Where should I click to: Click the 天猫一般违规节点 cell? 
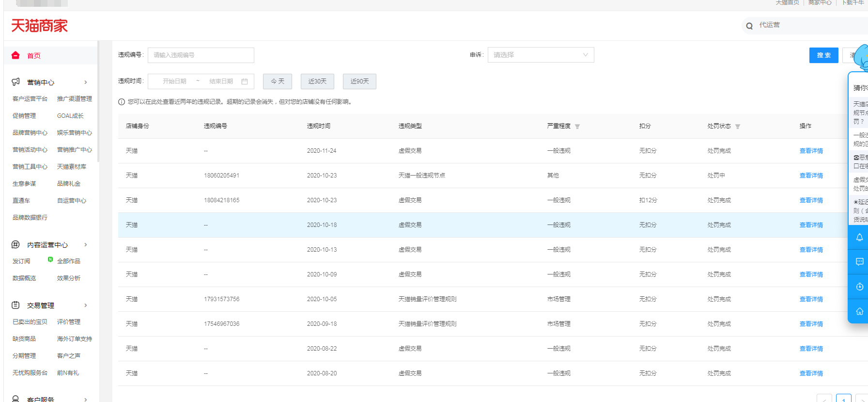pyautogui.click(x=422, y=176)
